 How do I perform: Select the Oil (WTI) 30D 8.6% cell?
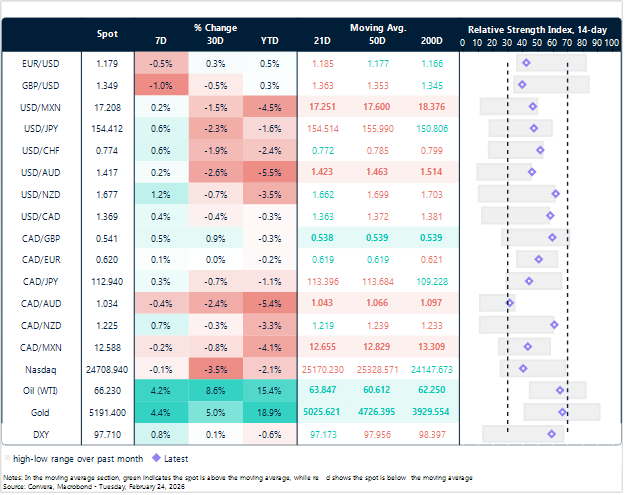point(214,390)
